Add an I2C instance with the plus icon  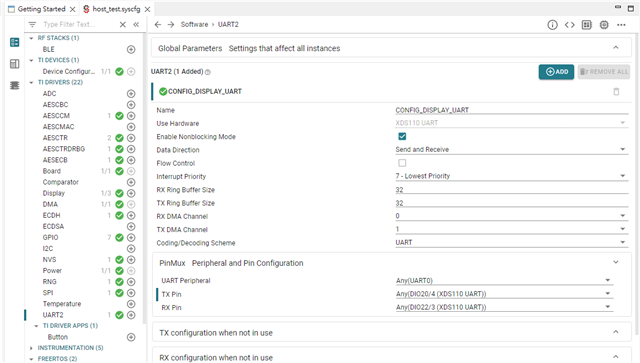[131, 248]
